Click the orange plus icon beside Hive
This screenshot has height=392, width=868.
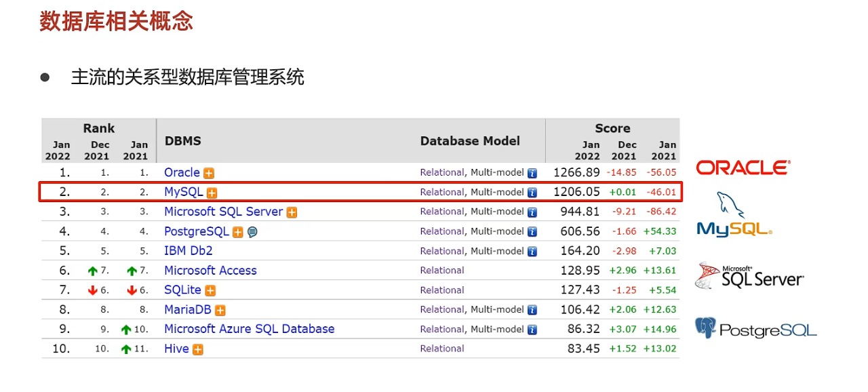[197, 349]
